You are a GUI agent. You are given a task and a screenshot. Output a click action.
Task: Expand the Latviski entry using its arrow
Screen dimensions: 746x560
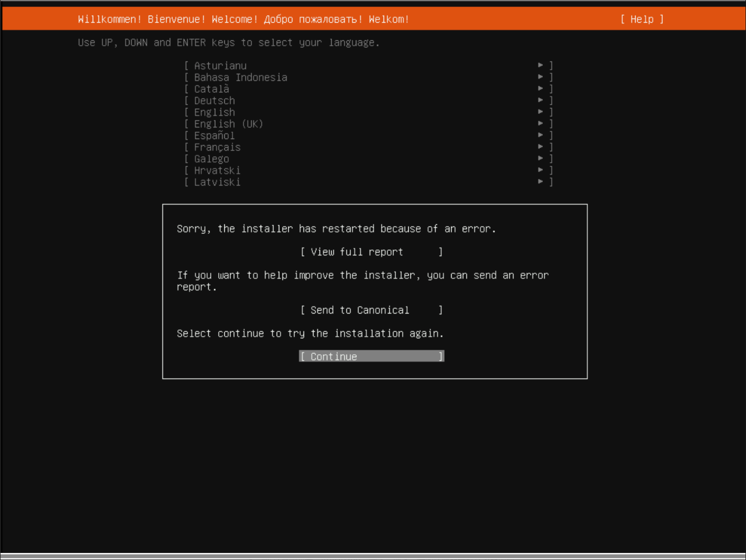pyautogui.click(x=540, y=181)
